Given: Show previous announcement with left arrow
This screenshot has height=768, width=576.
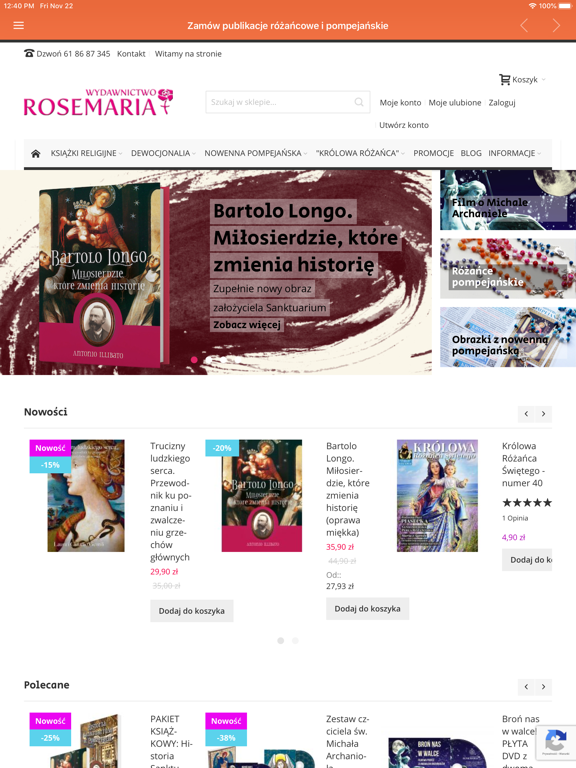Looking at the screenshot, I should 524,25.
